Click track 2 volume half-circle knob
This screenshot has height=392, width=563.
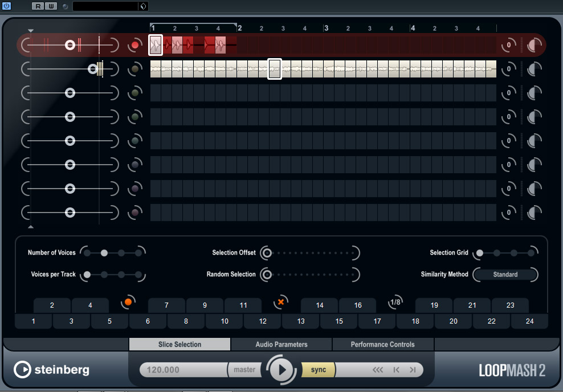(534, 69)
